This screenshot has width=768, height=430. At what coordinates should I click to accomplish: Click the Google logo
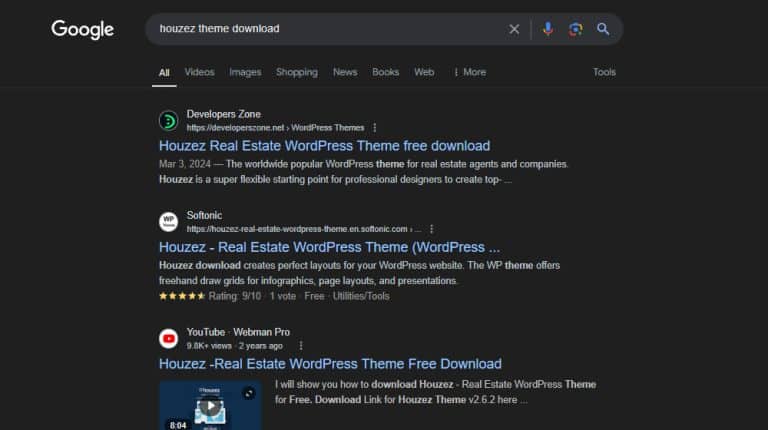pos(82,29)
